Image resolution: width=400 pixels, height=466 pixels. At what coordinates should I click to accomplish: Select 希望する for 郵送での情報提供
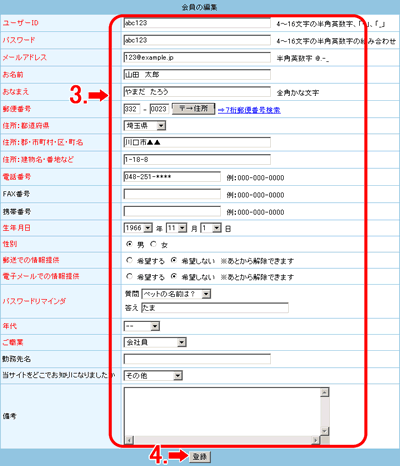click(x=129, y=260)
